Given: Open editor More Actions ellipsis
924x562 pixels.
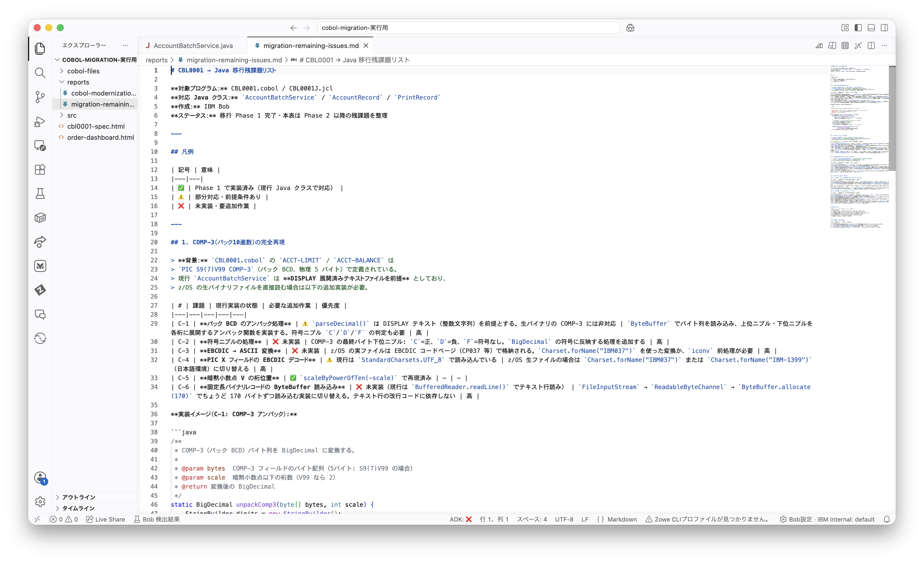Looking at the screenshot, I should coord(884,45).
